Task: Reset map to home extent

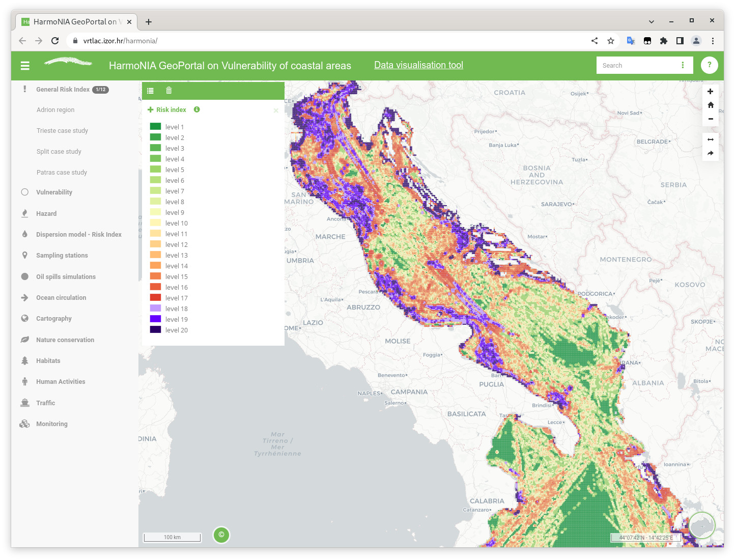Action: point(710,105)
